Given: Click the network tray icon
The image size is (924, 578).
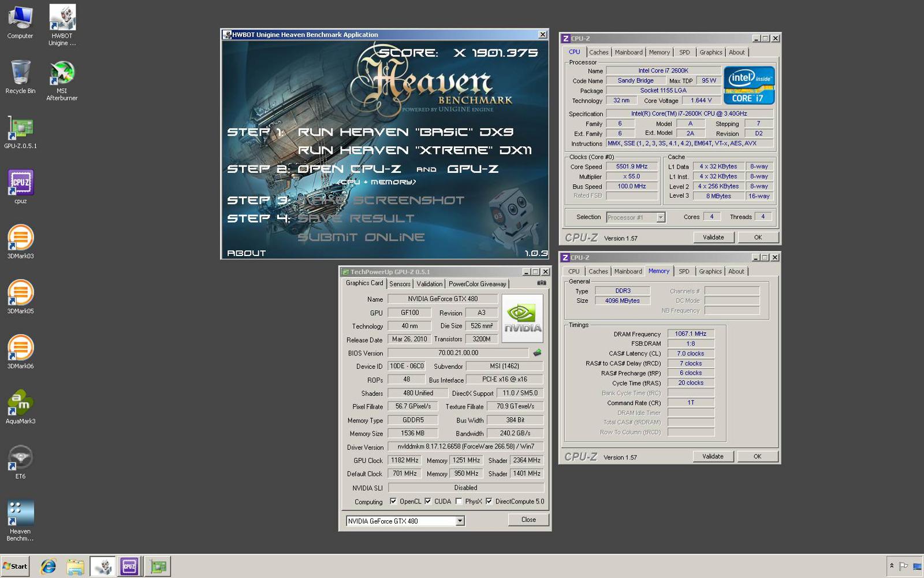Looking at the screenshot, I should click(x=916, y=566).
